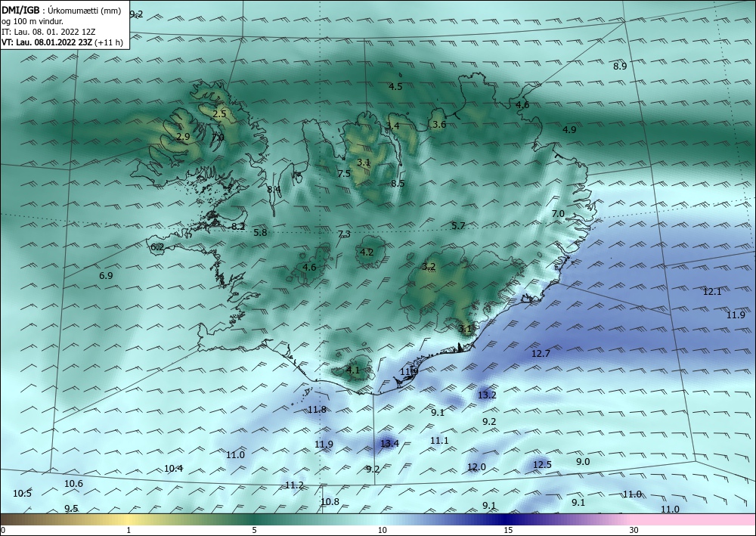Click the 8.2 map value

tap(238, 227)
